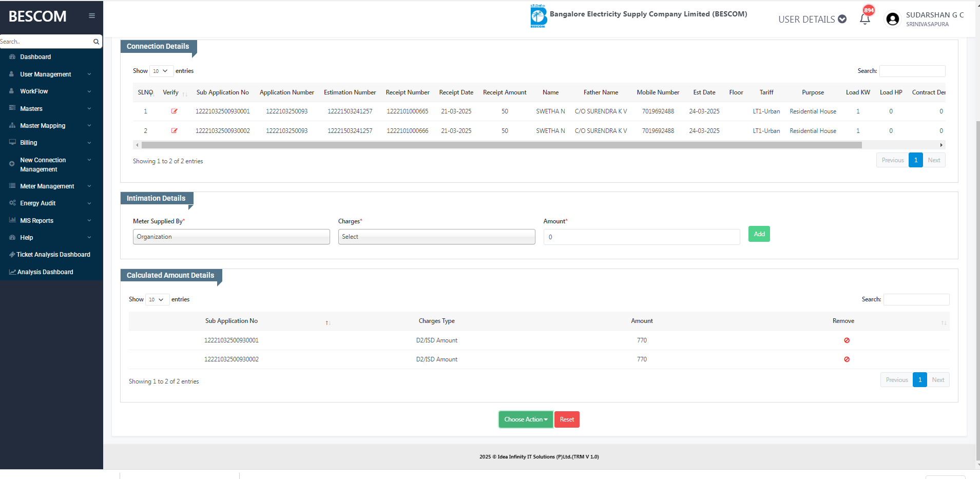Screen dimensions: 980x479
Task: Click the Masters sidebar icon
Action: [12, 108]
